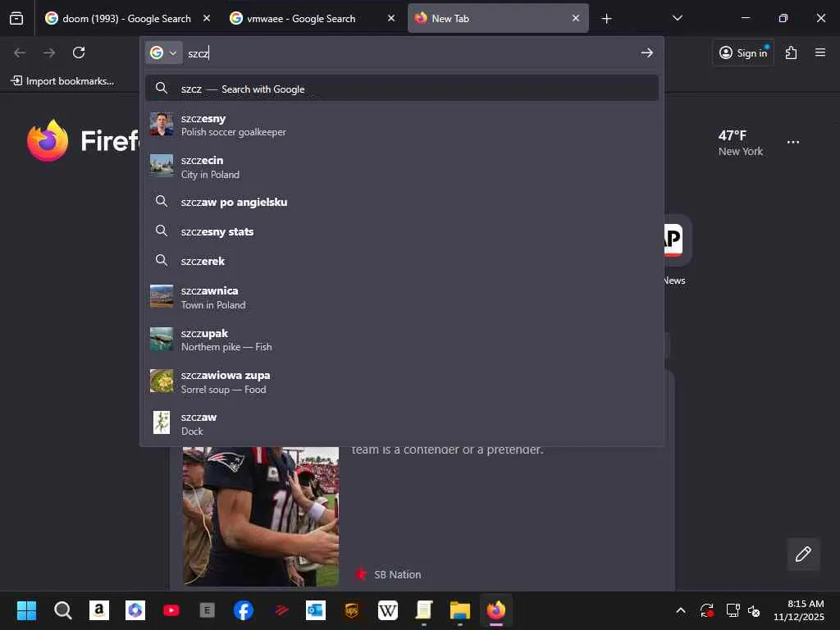Viewport: 840px width, 630px height.
Task: Click szczesny goalkeeper photo thumbnail
Action: coord(162,125)
